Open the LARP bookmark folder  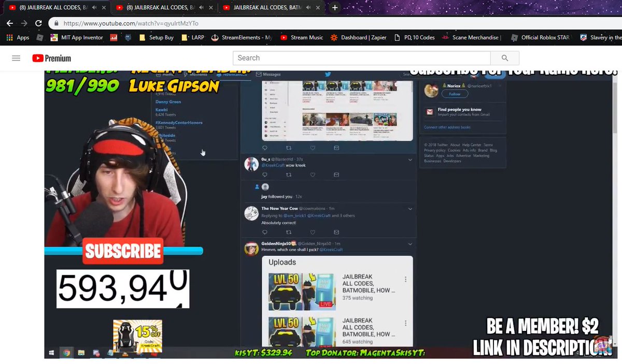point(193,37)
